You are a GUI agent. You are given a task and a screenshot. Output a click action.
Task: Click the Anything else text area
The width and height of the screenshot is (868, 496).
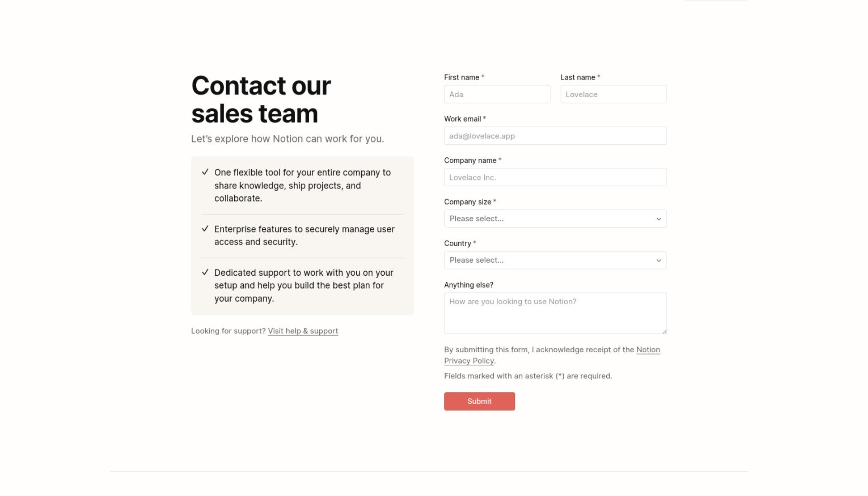click(555, 313)
